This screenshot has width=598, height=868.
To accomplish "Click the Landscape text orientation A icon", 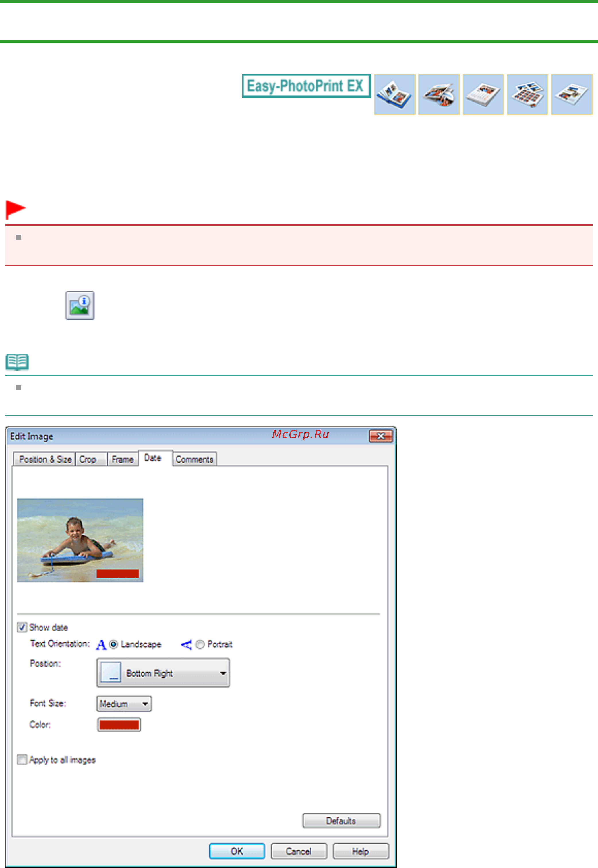I will [101, 645].
